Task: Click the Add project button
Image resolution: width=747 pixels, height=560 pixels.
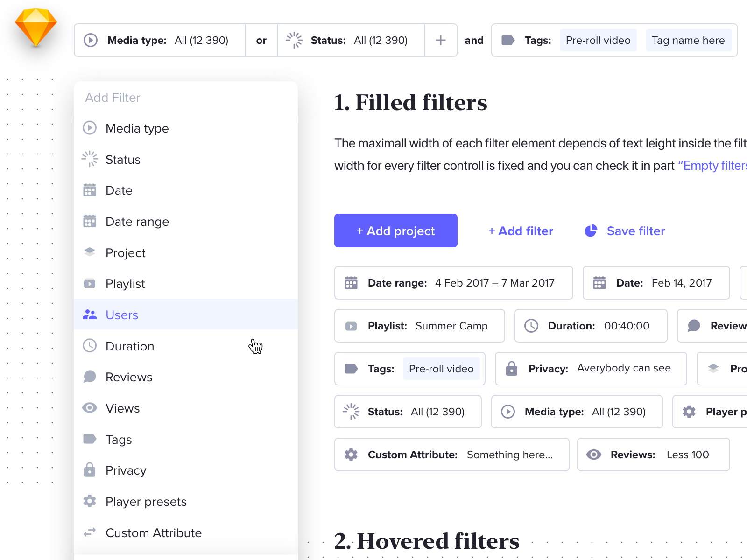Action: 396,231
